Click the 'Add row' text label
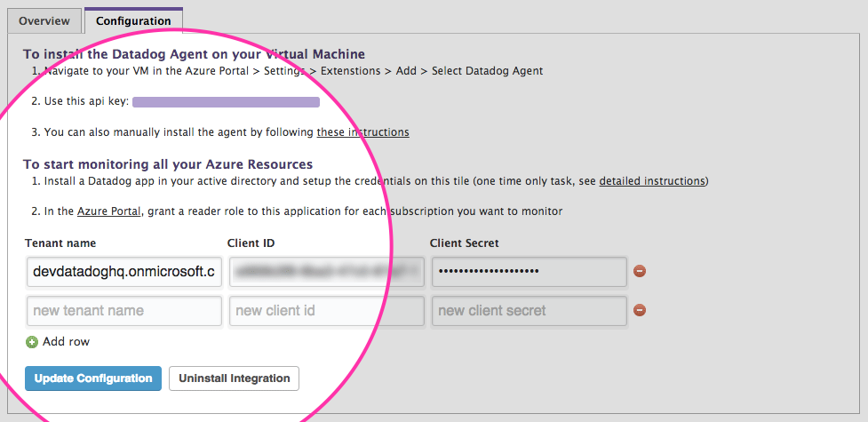 [x=66, y=342]
